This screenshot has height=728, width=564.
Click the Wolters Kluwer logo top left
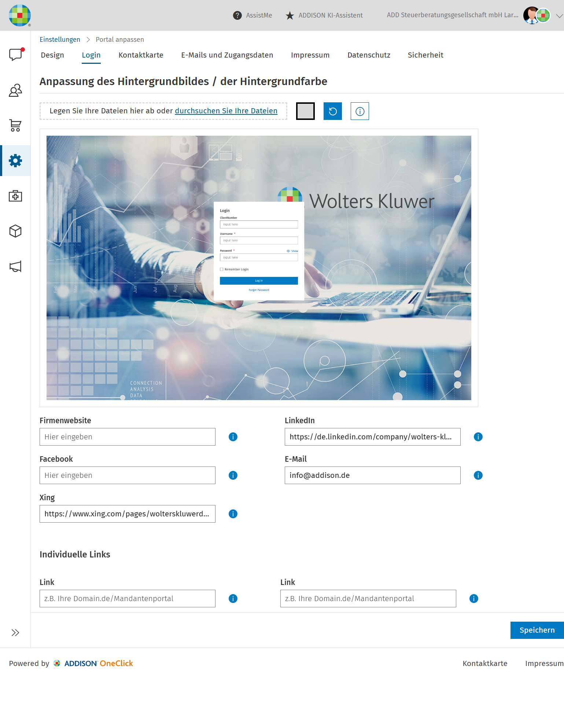20,15
